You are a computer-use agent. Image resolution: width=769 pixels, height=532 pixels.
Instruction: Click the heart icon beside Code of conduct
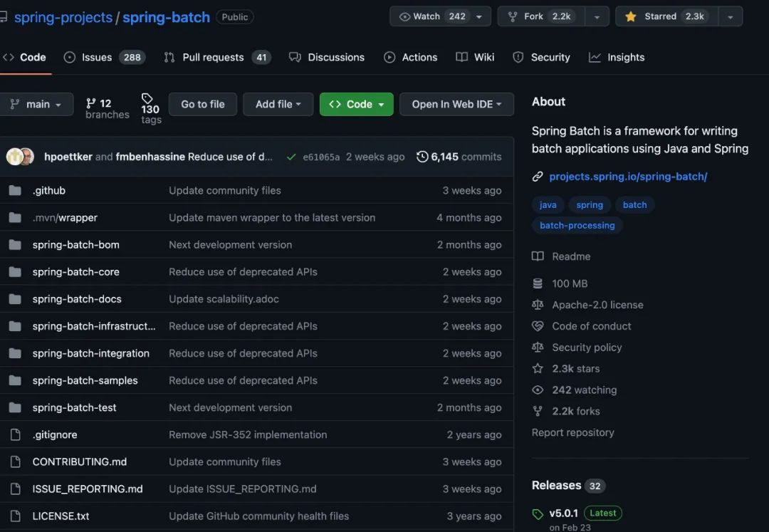pos(538,326)
